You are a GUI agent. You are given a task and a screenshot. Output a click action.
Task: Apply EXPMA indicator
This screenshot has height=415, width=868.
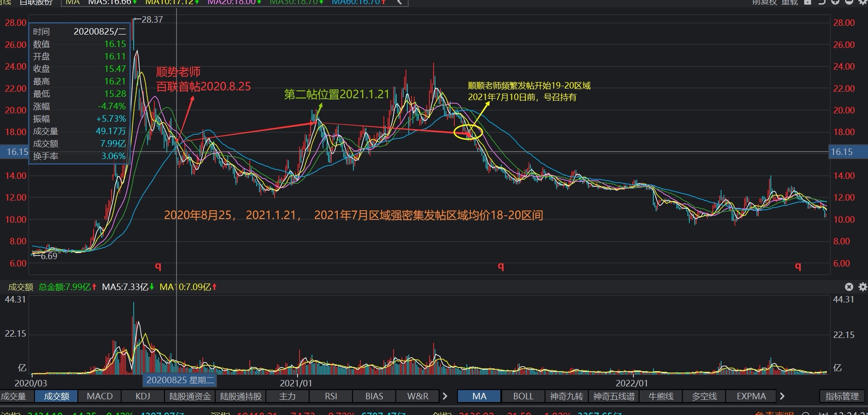(751, 396)
